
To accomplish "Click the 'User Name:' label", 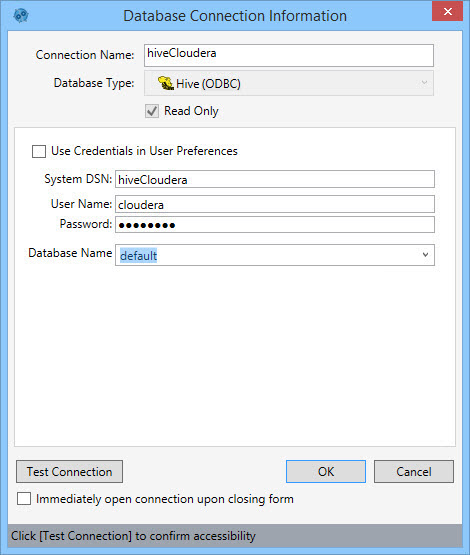I will [81, 204].
